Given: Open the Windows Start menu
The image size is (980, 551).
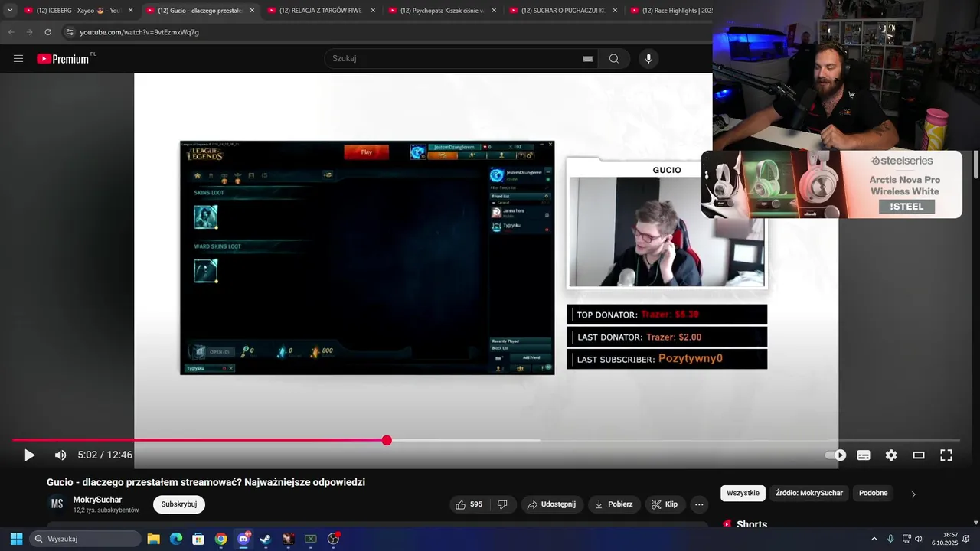Looking at the screenshot, I should [16, 539].
